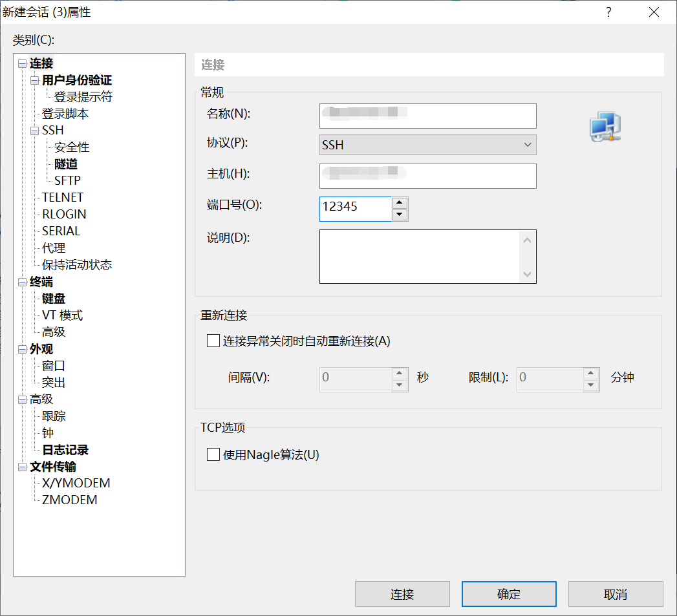Viewport: 677px width, 616px height.
Task: Click description box scroll up arrow
Action: (527, 240)
